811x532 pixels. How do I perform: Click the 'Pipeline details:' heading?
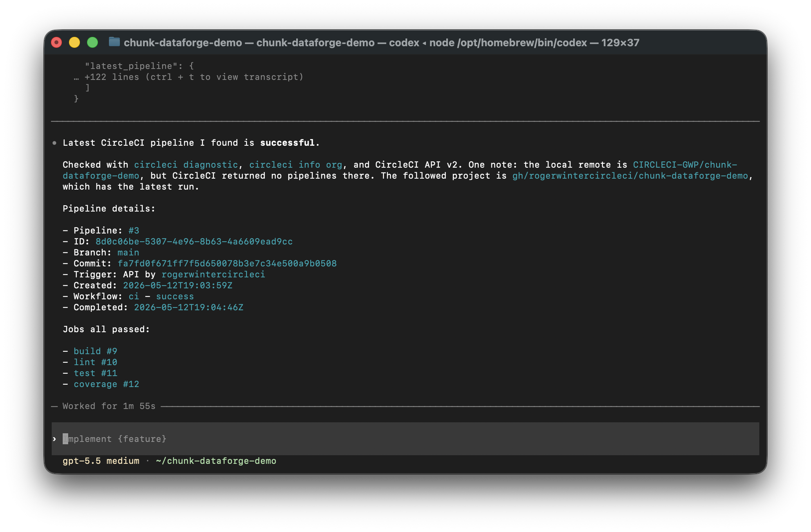click(x=109, y=208)
